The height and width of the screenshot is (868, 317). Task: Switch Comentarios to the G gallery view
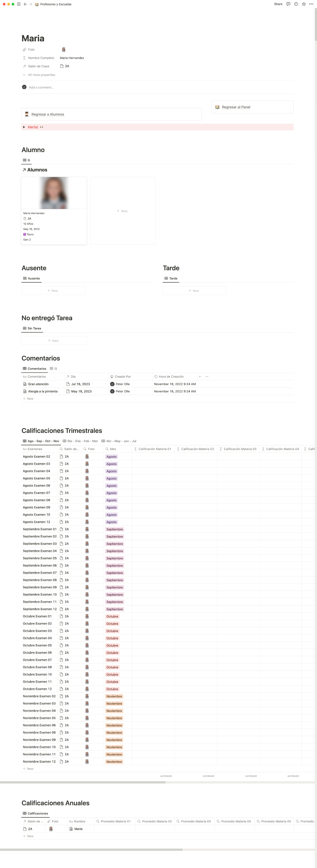[x=53, y=369]
